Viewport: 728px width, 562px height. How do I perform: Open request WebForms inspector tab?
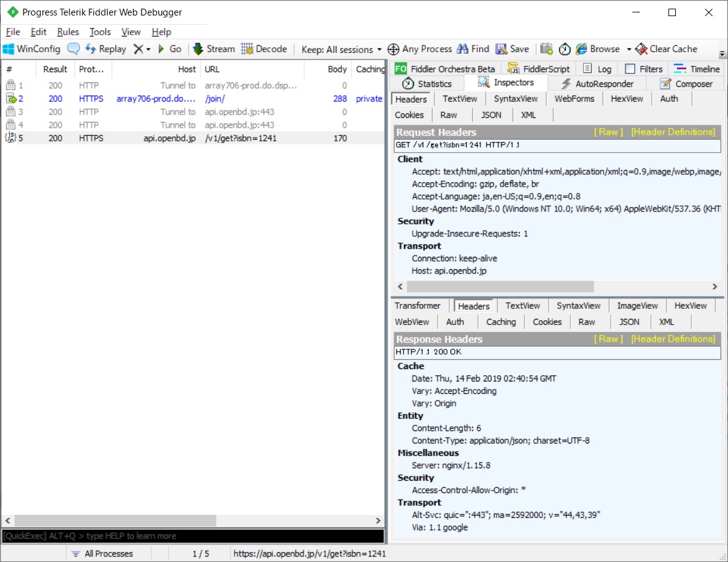pyautogui.click(x=574, y=99)
